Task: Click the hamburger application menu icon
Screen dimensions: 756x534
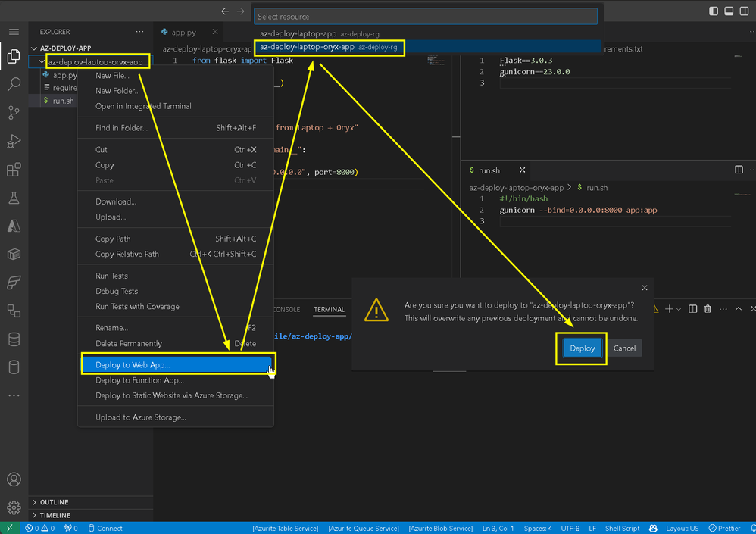Action: 14,32
